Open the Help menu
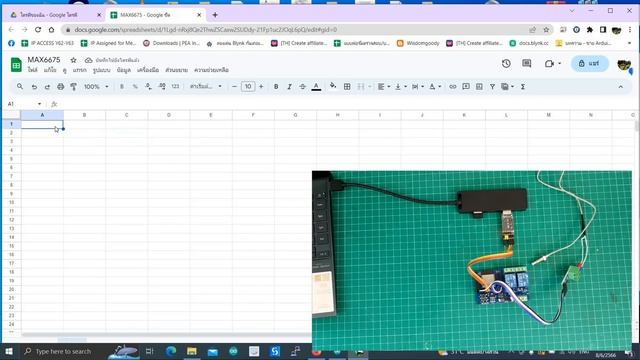640x360 pixels. coord(211,70)
